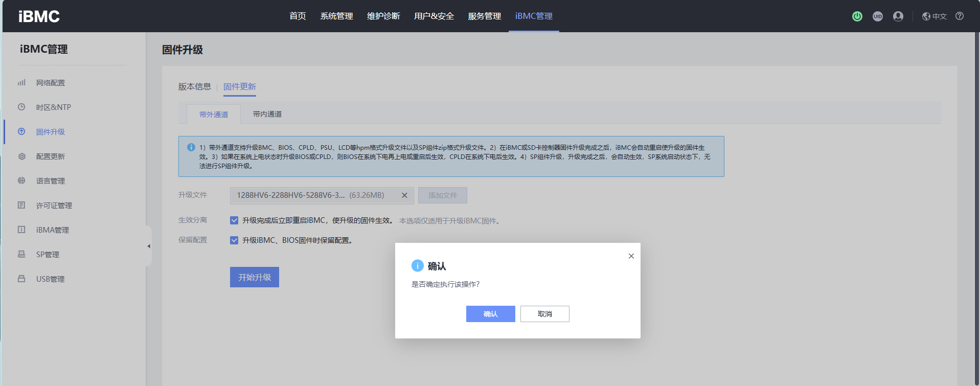The height and width of the screenshot is (386, 980).
Task: Switch to the 版本信息 tab
Action: pyautogui.click(x=194, y=87)
